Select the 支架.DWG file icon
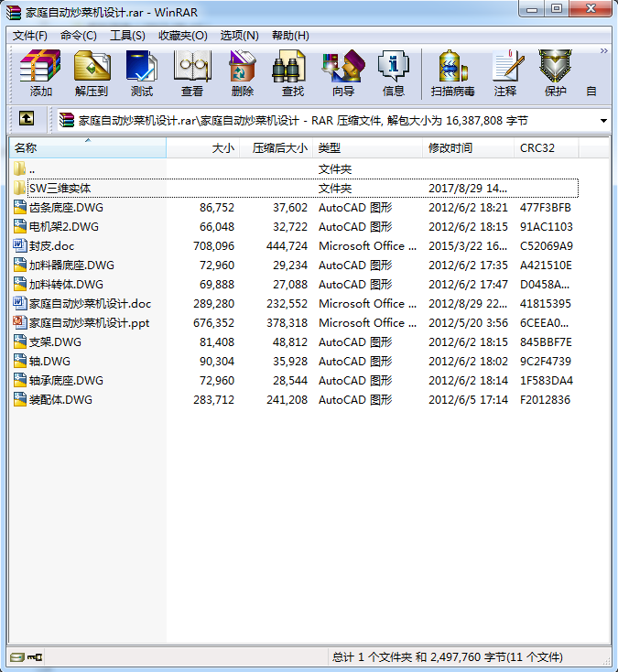The width and height of the screenshot is (618, 672). point(20,341)
